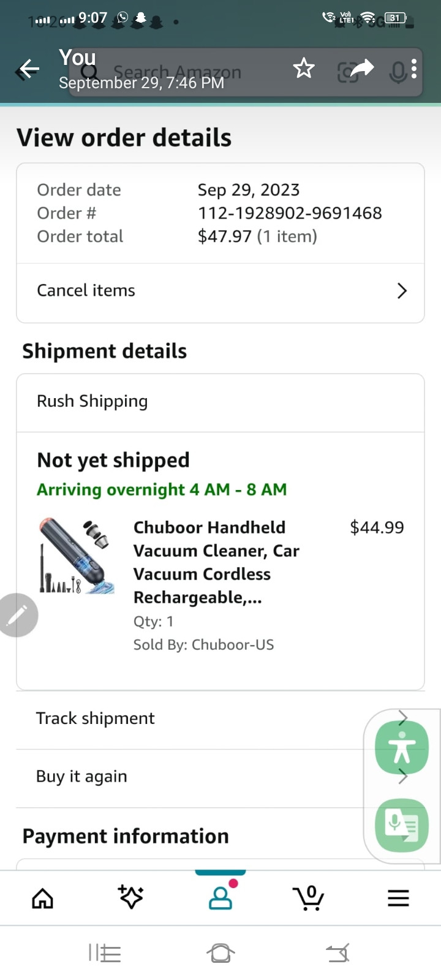Go to the Amazon Home tab
The height and width of the screenshot is (980, 441).
42,899
